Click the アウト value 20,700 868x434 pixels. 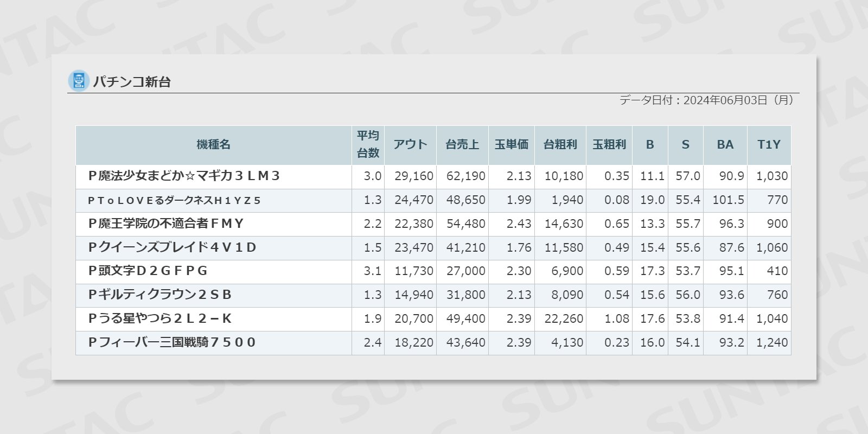414,318
